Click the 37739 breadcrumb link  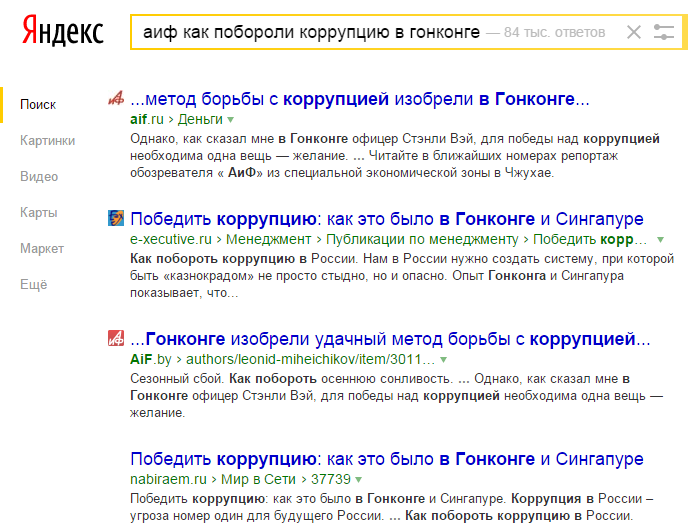point(331,479)
